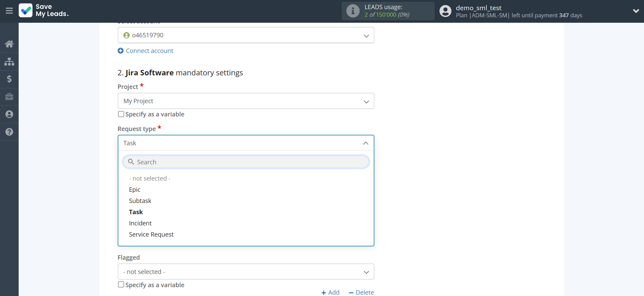Open the profile icon in sidebar

[x=9, y=114]
